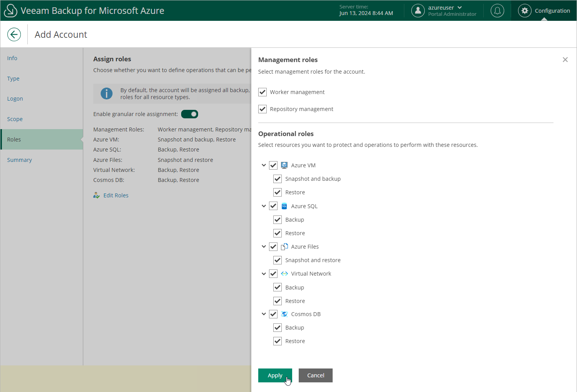The height and width of the screenshot is (392, 577).
Task: Cancel the role selection
Action: [316, 375]
